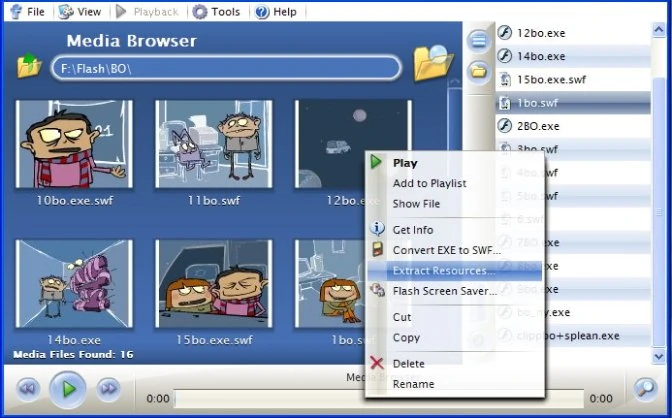Click the 14bo.exe label under thumbnail
This screenshot has width=672, height=418.
point(74,340)
